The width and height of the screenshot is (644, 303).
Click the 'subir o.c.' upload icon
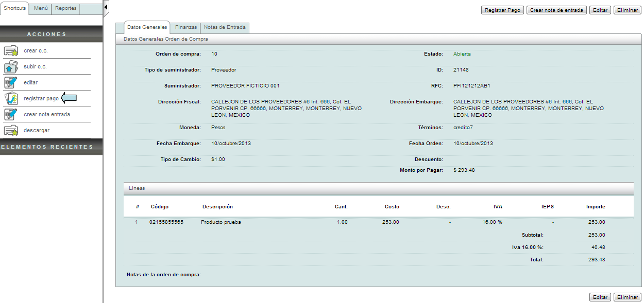(11, 66)
